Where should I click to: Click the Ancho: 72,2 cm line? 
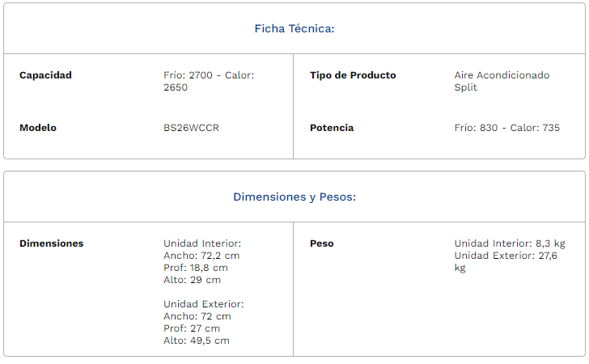201,256
